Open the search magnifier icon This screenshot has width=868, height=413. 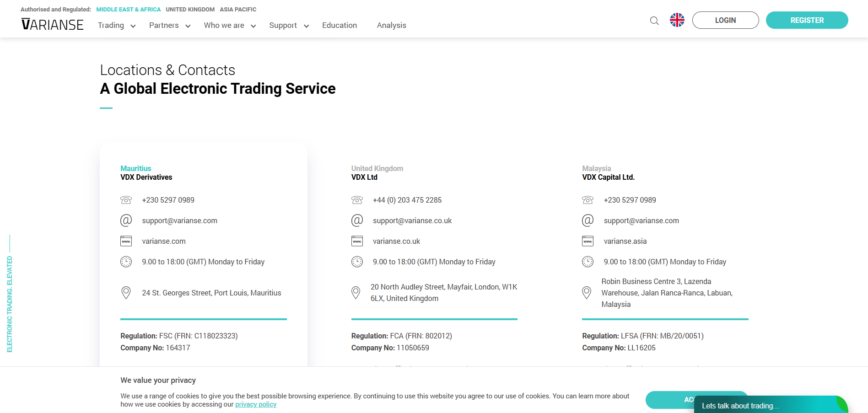[654, 21]
